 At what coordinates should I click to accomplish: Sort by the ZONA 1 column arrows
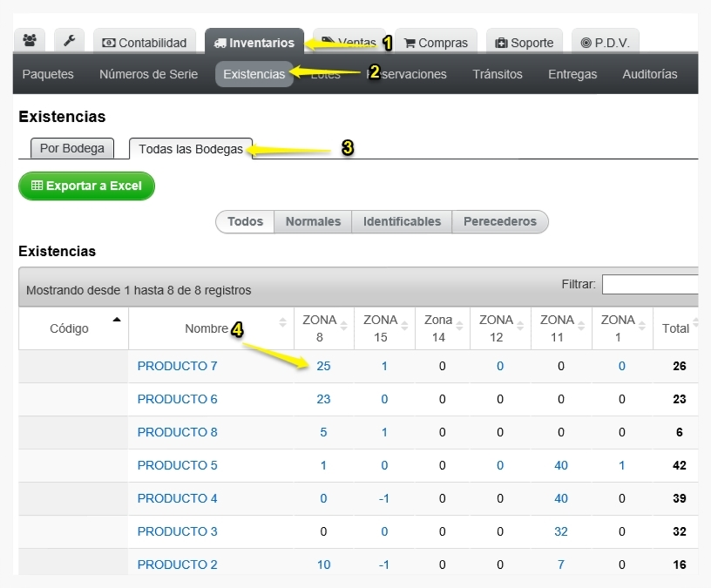point(641,326)
